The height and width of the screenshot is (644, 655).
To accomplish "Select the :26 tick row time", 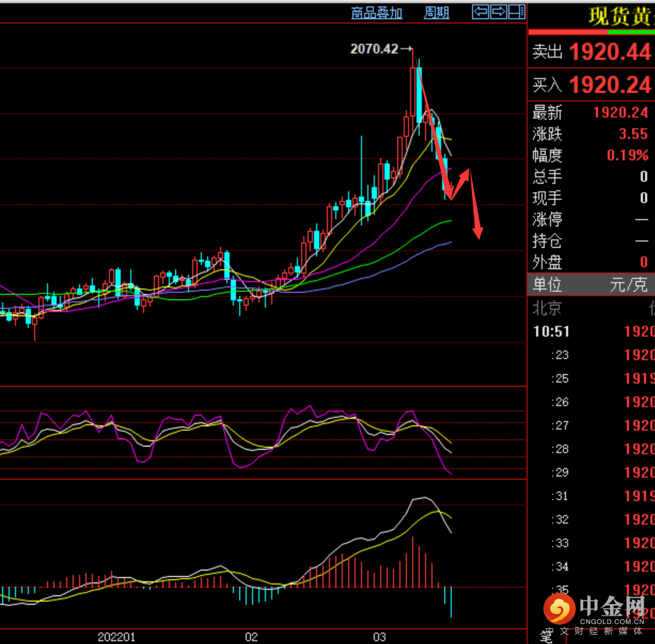I will click(x=560, y=402).
